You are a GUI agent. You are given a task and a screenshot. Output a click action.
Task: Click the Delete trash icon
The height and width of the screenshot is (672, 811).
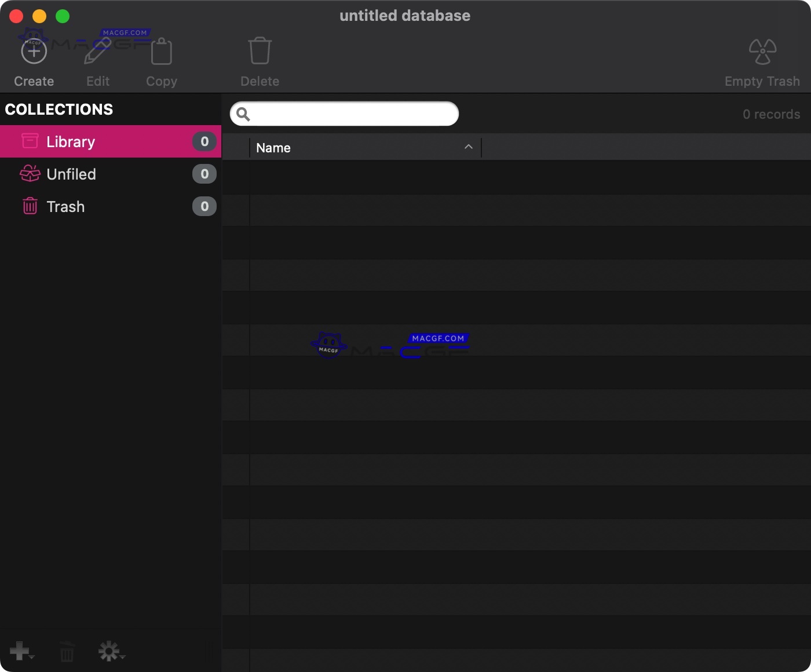260,50
